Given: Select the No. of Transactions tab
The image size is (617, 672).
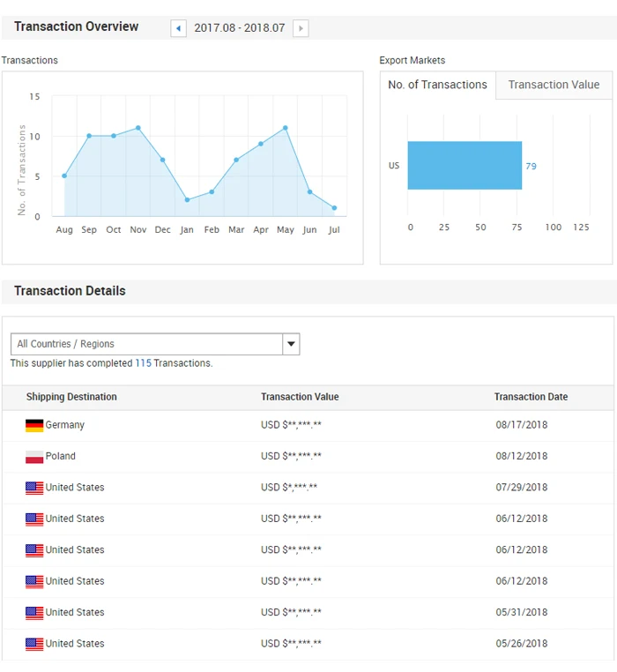Looking at the screenshot, I should (x=437, y=85).
